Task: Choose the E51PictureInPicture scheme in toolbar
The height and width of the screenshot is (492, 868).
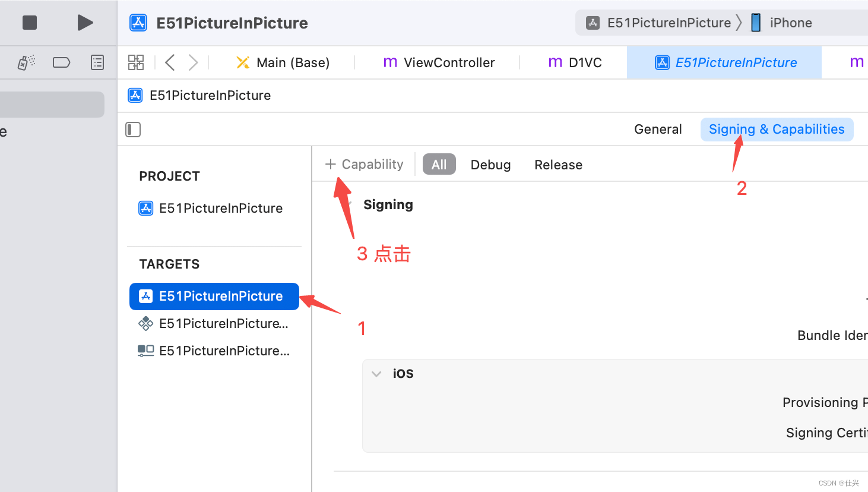Action: point(658,23)
